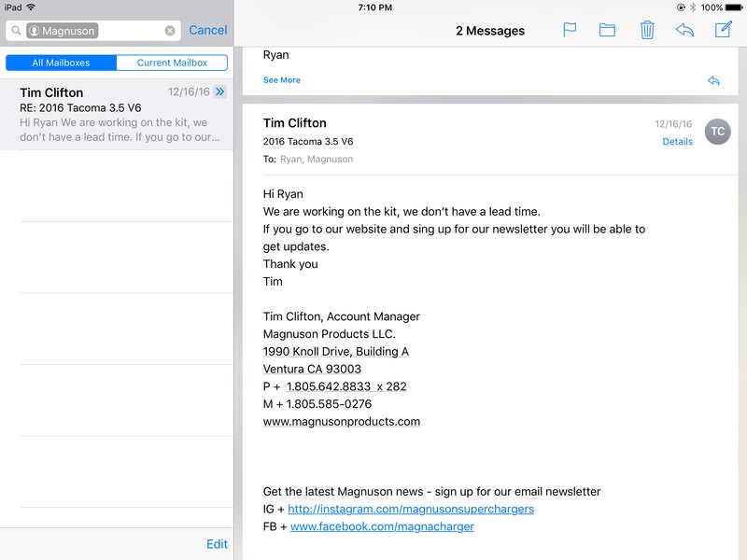Viewport: 747px width, 560px height.
Task: Open See More in the first message
Action: point(282,80)
